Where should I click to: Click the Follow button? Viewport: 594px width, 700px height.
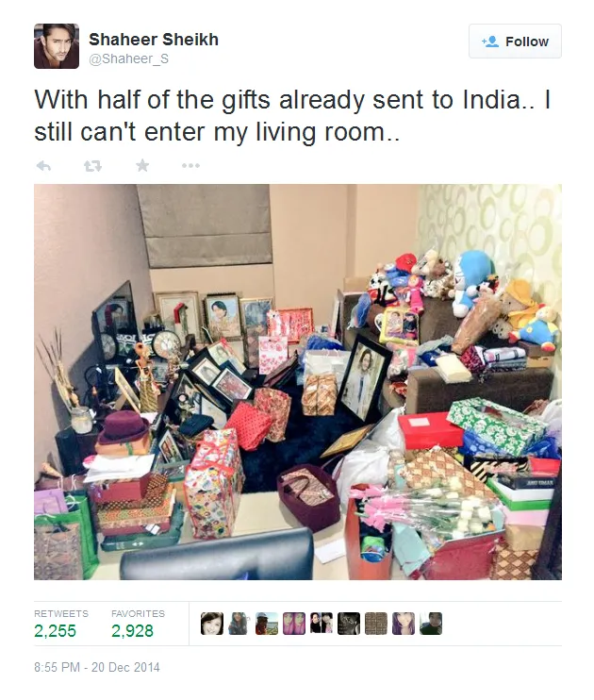pos(515,42)
